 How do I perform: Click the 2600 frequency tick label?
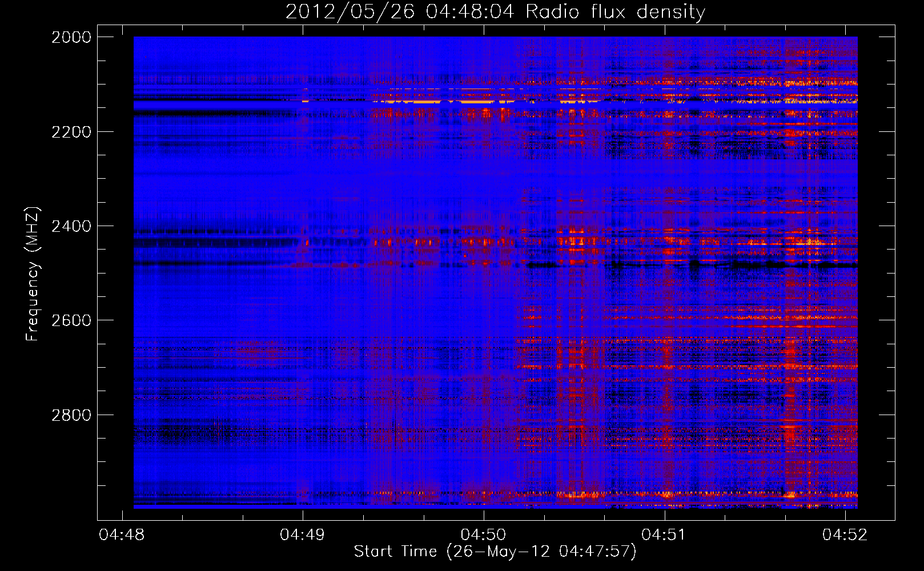coord(71,320)
